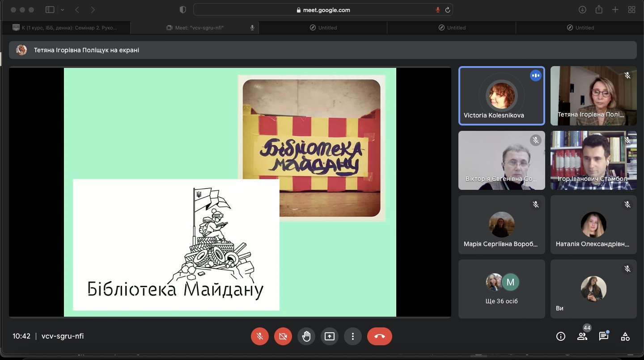Open the activities panel
The height and width of the screenshot is (360, 644).
(625, 336)
